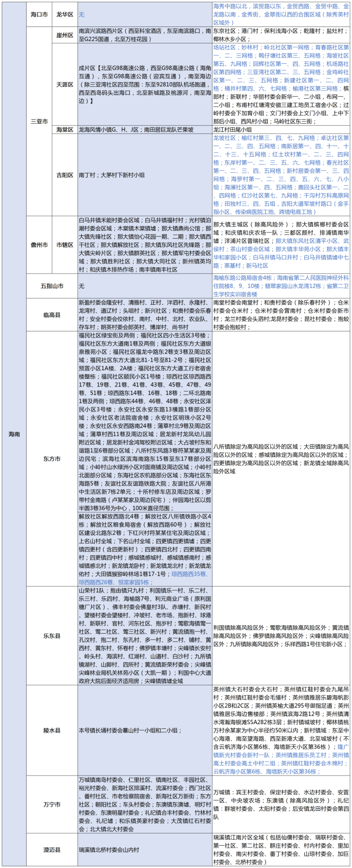This screenshot has width=352, height=868.
Task: Click the 瑞溪镇北桥村委会山内村 cell
Action: tap(145, 850)
